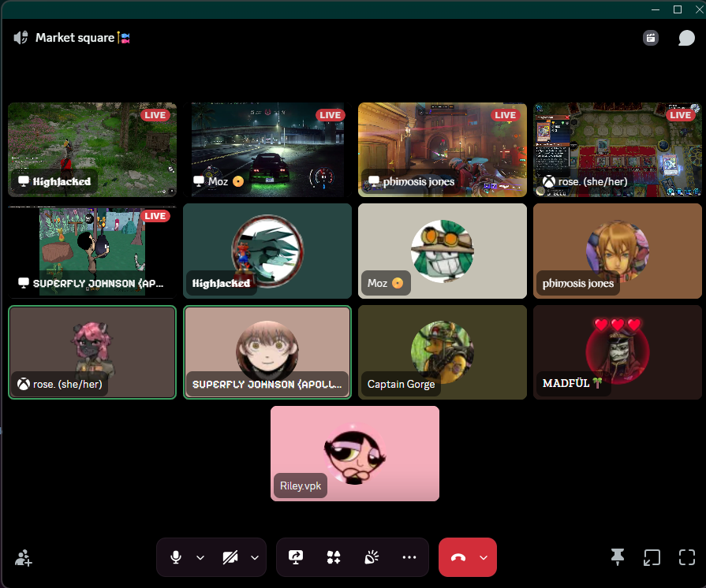Click LIVE badge on SUPERFLY JOHNSON's stream
The height and width of the screenshot is (588, 706).
click(x=155, y=216)
